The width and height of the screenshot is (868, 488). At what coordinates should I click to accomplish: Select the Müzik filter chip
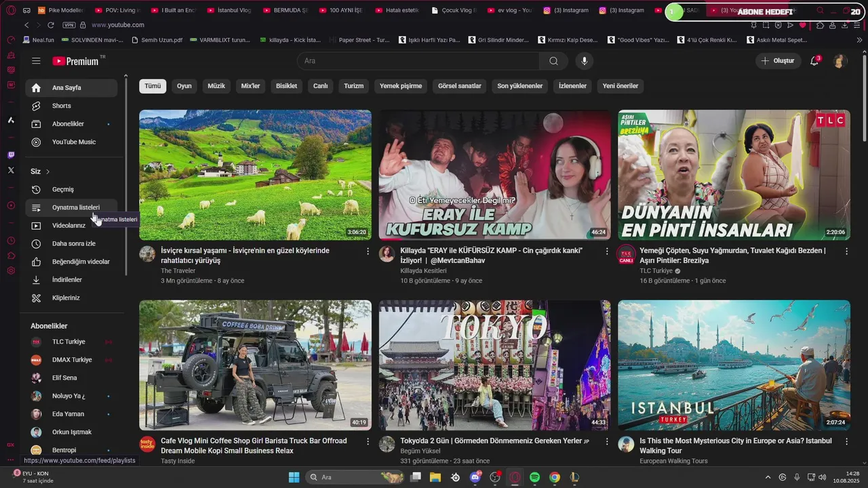click(216, 86)
